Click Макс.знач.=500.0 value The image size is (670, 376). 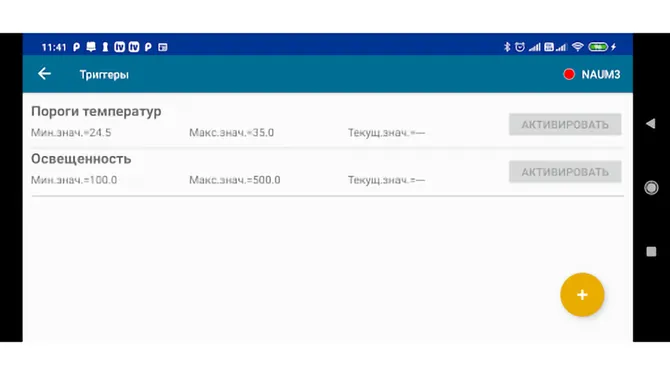click(235, 180)
